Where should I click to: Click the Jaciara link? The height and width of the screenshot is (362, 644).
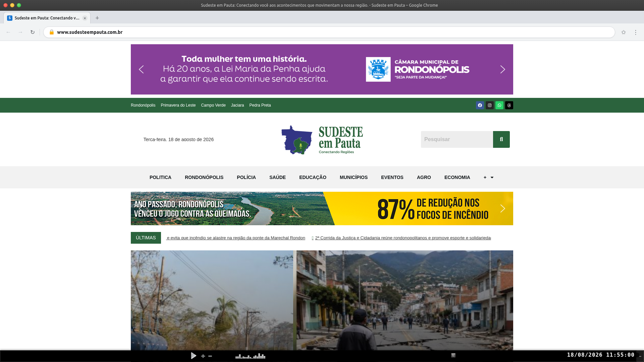pyautogui.click(x=237, y=105)
